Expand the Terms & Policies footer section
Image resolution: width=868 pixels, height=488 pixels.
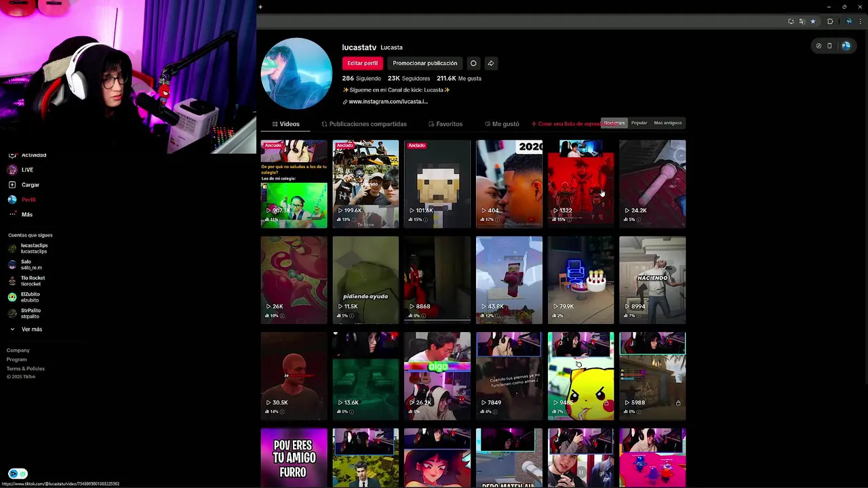26,369
